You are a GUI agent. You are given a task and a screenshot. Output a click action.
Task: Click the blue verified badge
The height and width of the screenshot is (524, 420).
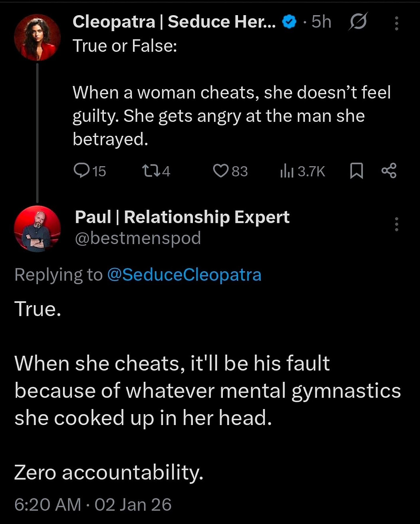tap(289, 23)
